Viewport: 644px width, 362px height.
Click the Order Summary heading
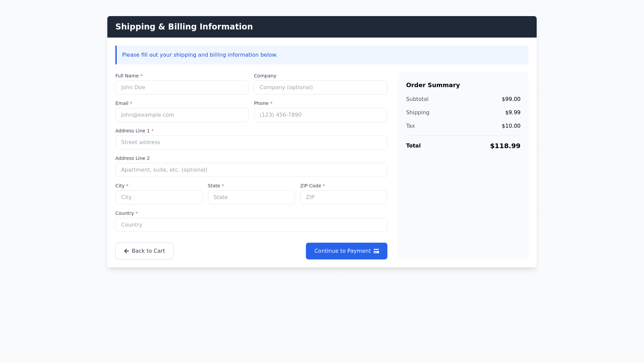point(433,85)
